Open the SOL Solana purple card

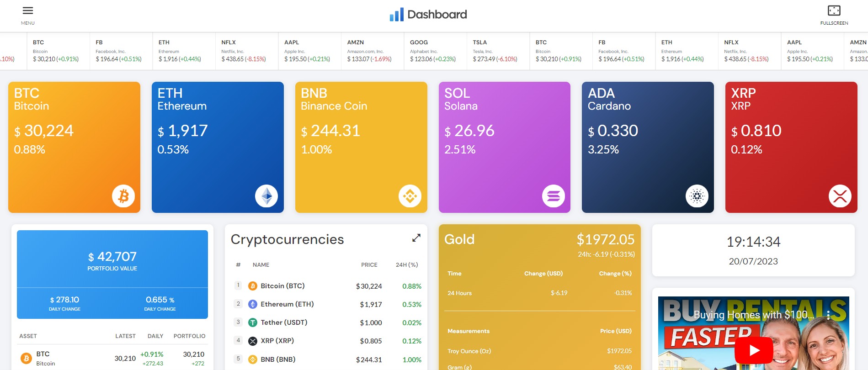click(x=505, y=147)
